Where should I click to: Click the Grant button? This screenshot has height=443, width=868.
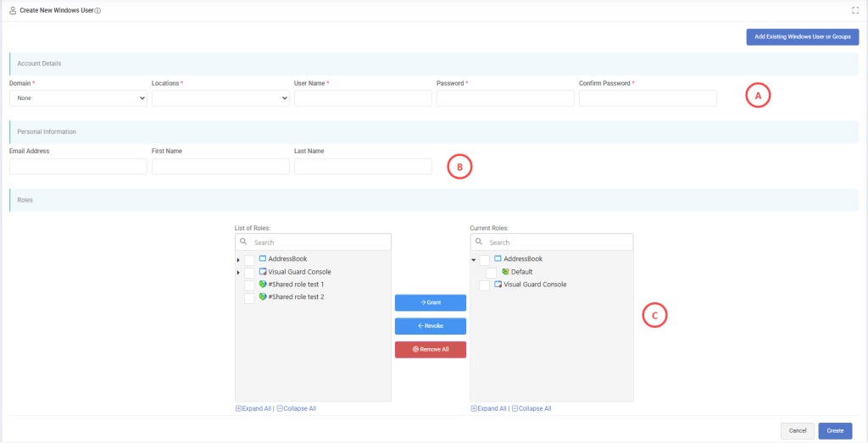(x=430, y=302)
